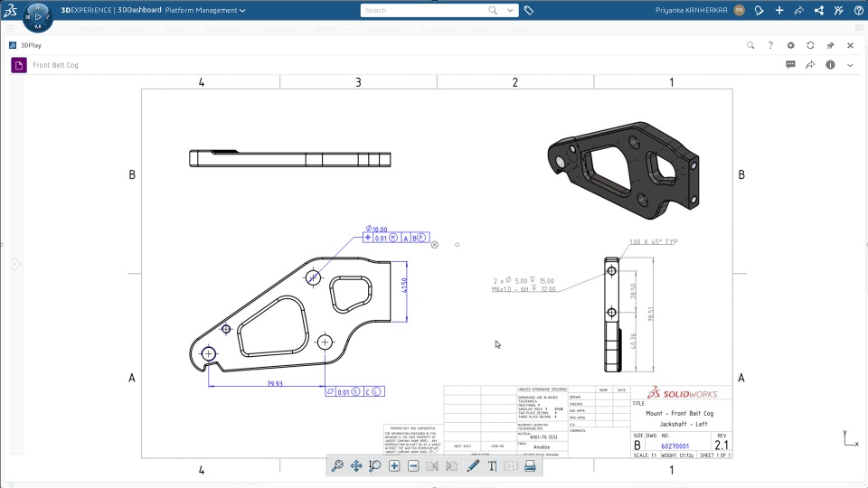Share the Front Belt Cog document

pyautogui.click(x=810, y=65)
